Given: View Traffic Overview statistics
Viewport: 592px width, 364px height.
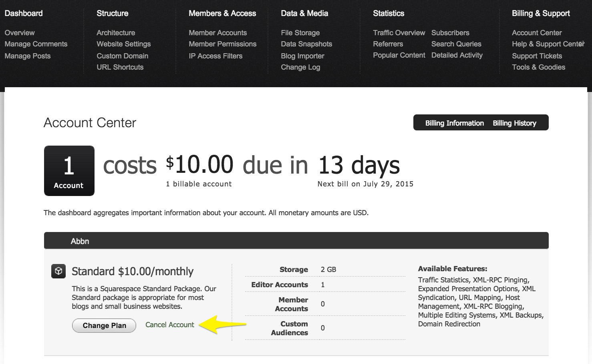Looking at the screenshot, I should click(399, 33).
